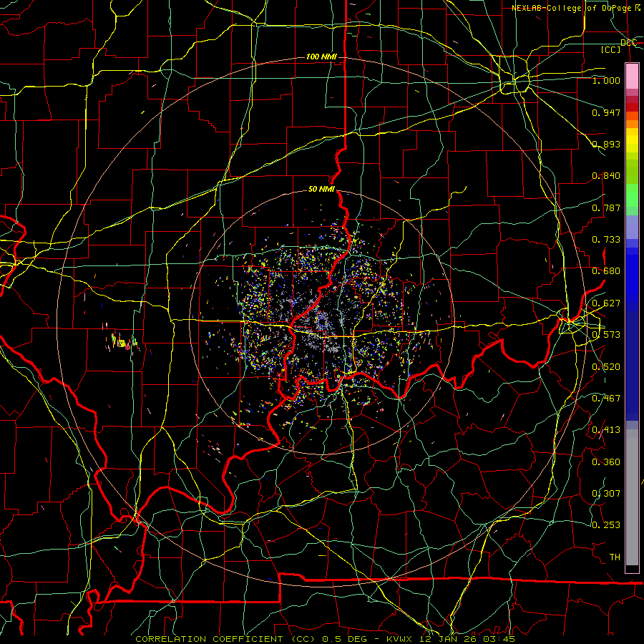Click the 0.520 legend value
The width and height of the screenshot is (644, 644).
point(606,367)
